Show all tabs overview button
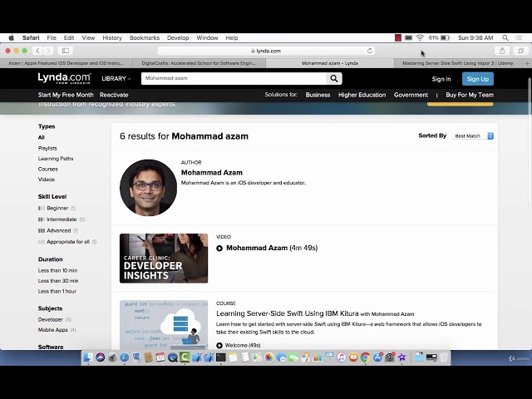 click(x=520, y=51)
